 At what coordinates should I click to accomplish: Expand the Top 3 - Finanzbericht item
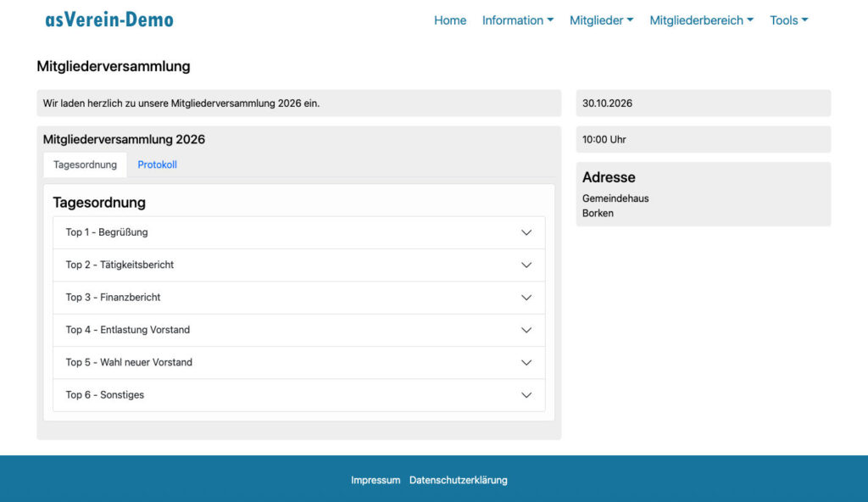tap(114, 298)
